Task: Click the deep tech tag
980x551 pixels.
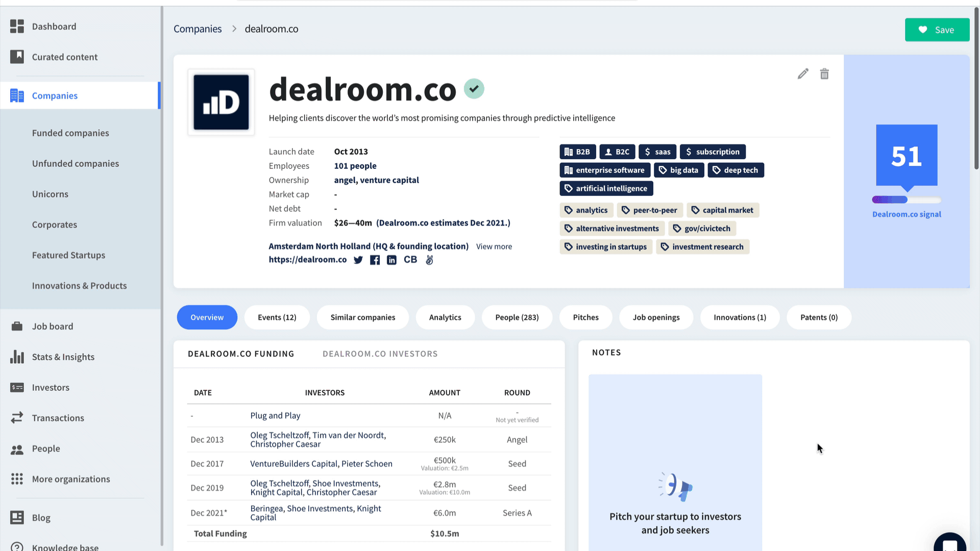Action: pos(735,170)
